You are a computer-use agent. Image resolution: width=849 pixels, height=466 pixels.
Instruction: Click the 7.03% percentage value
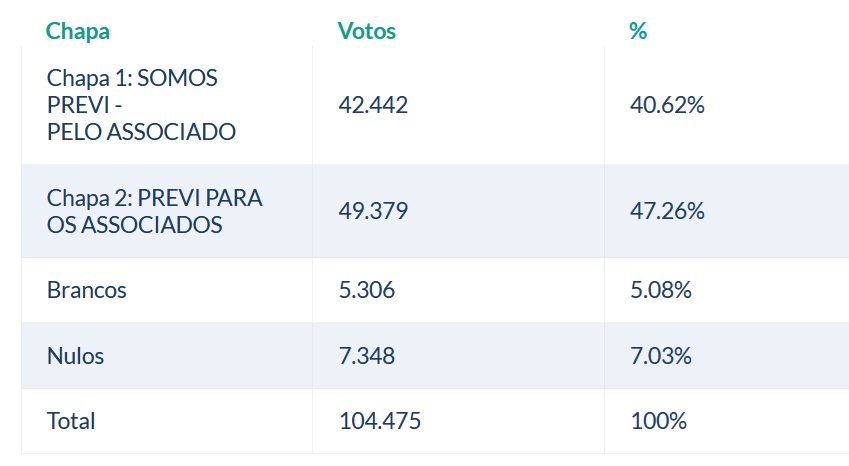point(662,355)
